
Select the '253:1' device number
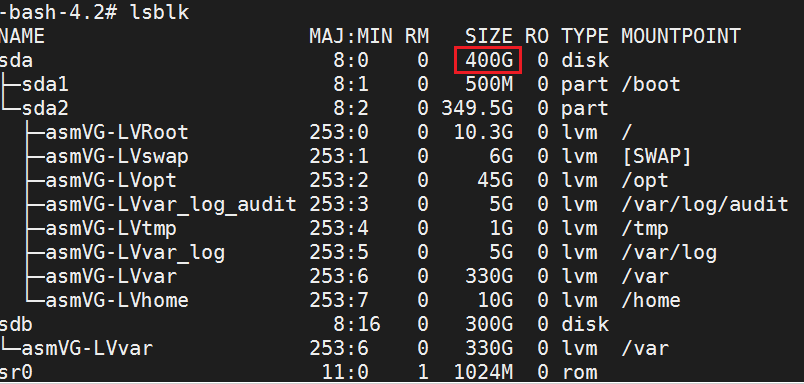click(339, 156)
